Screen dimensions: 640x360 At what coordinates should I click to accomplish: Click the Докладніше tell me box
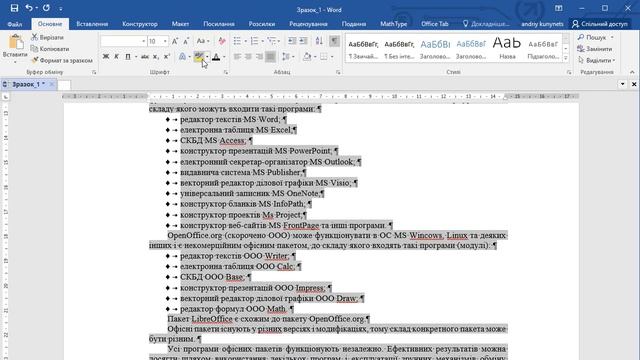pos(486,24)
